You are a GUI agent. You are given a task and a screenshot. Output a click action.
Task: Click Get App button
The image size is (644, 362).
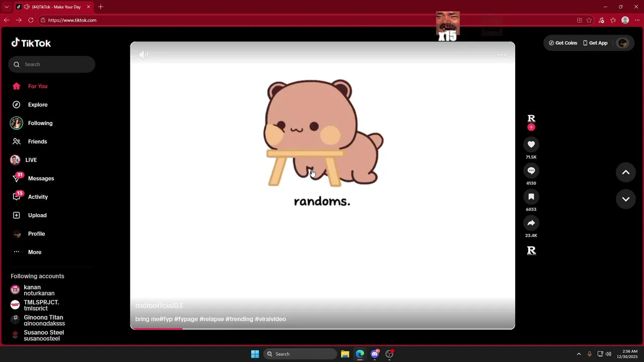pos(595,43)
